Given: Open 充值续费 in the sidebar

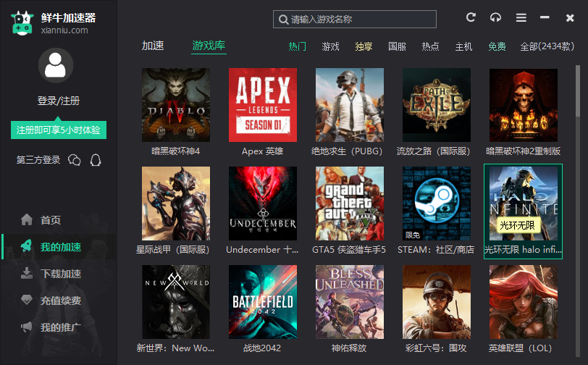Looking at the screenshot, I should [60, 301].
